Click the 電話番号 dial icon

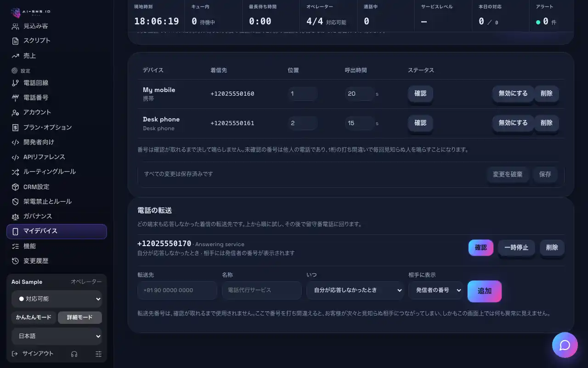(15, 98)
